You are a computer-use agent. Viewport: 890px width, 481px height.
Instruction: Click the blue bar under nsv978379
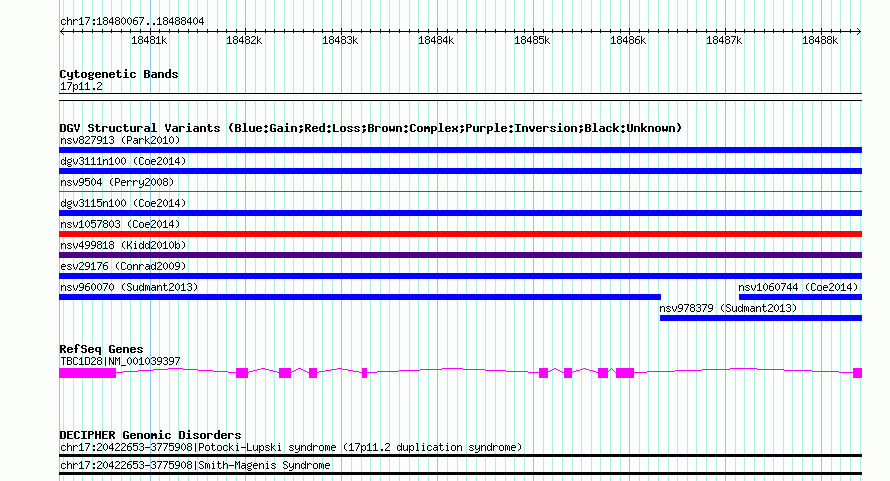click(x=761, y=318)
